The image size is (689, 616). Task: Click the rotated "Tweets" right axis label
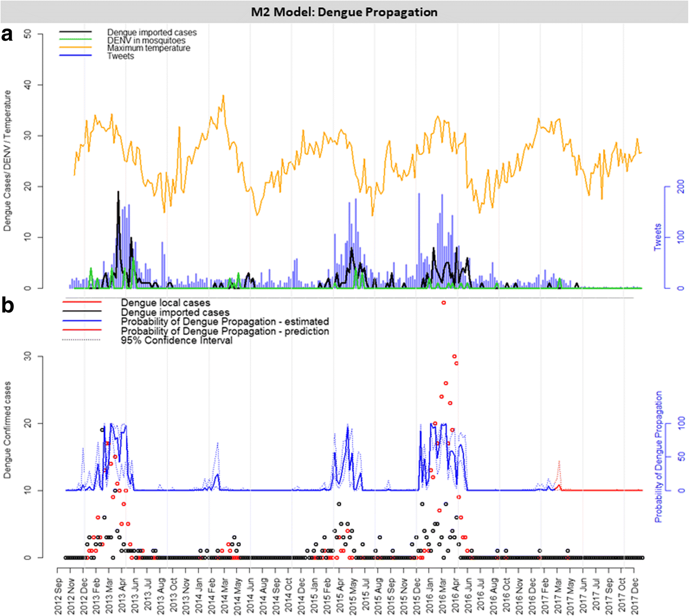658,237
